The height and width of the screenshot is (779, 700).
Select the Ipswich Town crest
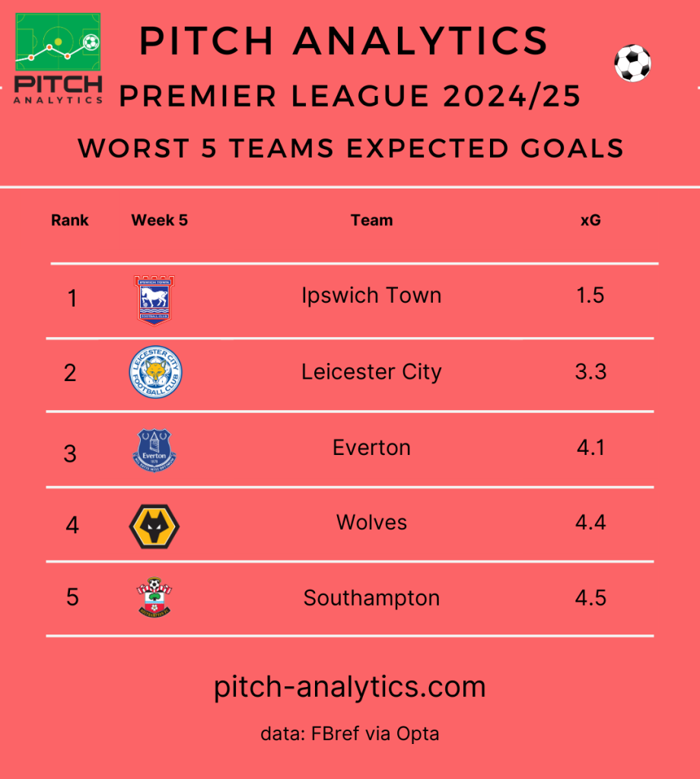tap(154, 300)
